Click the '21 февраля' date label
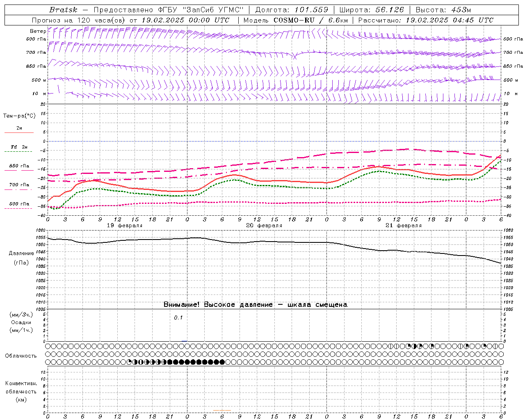Screen dimensions: 525x420 tap(404, 226)
